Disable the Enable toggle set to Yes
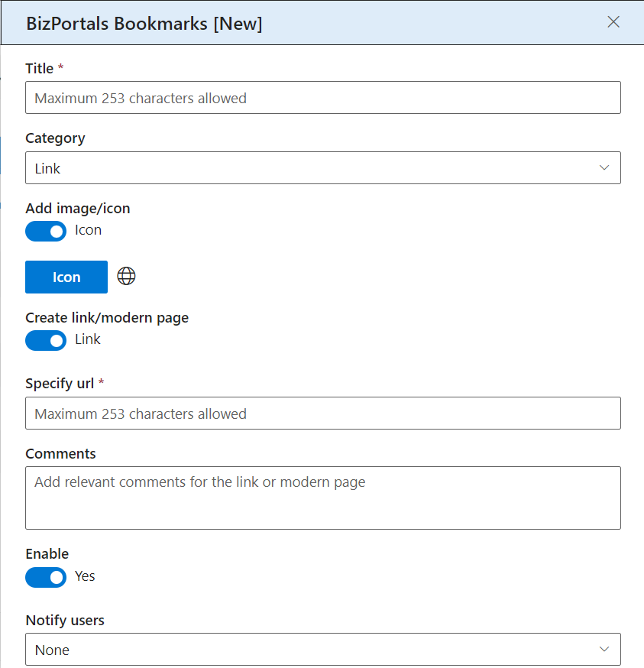The height and width of the screenshot is (668, 644). point(46,577)
